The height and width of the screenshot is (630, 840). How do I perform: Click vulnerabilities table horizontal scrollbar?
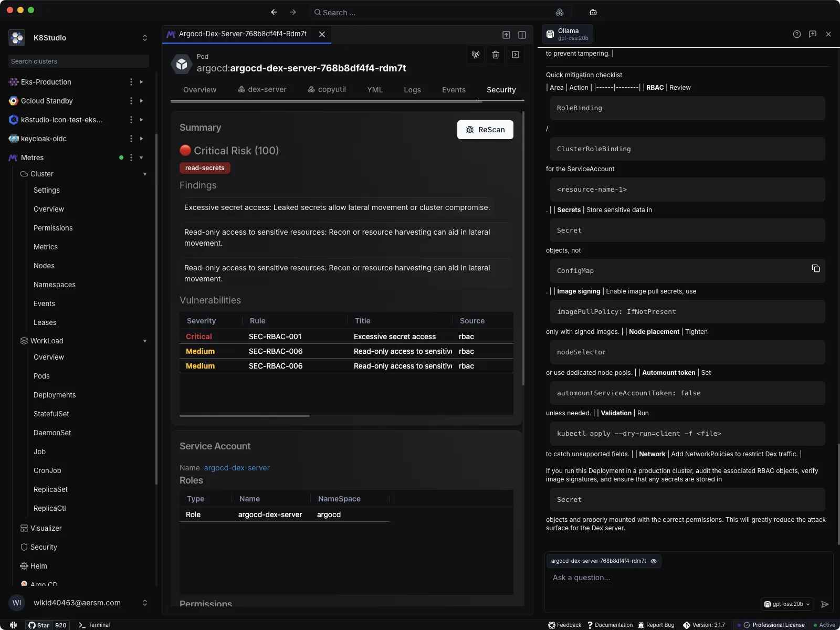245,416
